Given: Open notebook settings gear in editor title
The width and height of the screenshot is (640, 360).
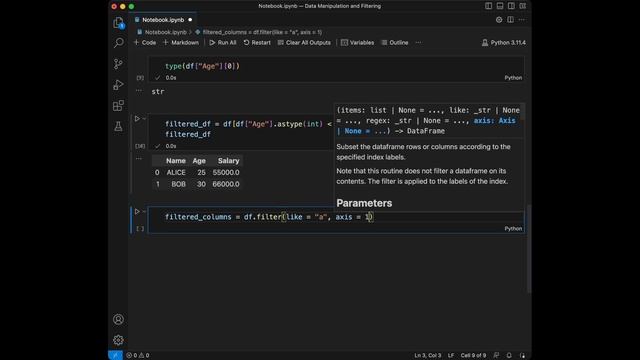Looking at the screenshot, I should 499,20.
